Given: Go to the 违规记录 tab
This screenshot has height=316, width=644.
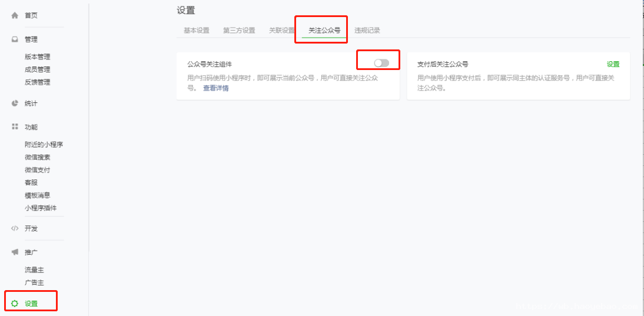Looking at the screenshot, I should [x=367, y=31].
